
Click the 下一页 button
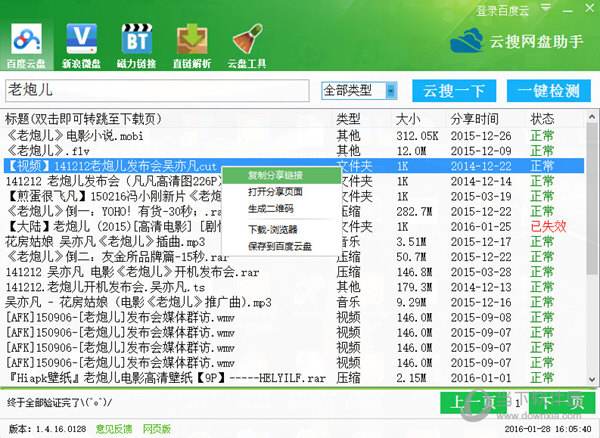click(x=562, y=403)
